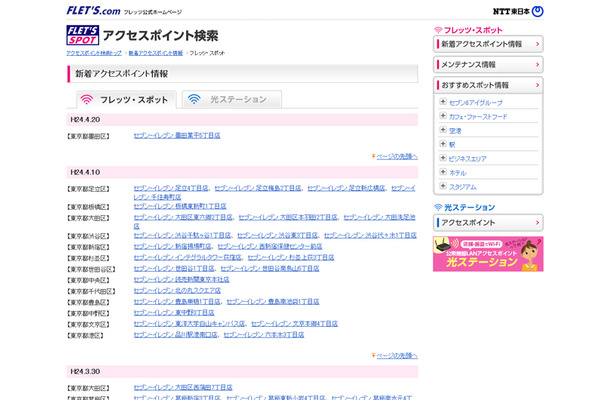Open the アクセスポイント button under 光ステーション
This screenshot has height=400, width=610.
coord(488,223)
